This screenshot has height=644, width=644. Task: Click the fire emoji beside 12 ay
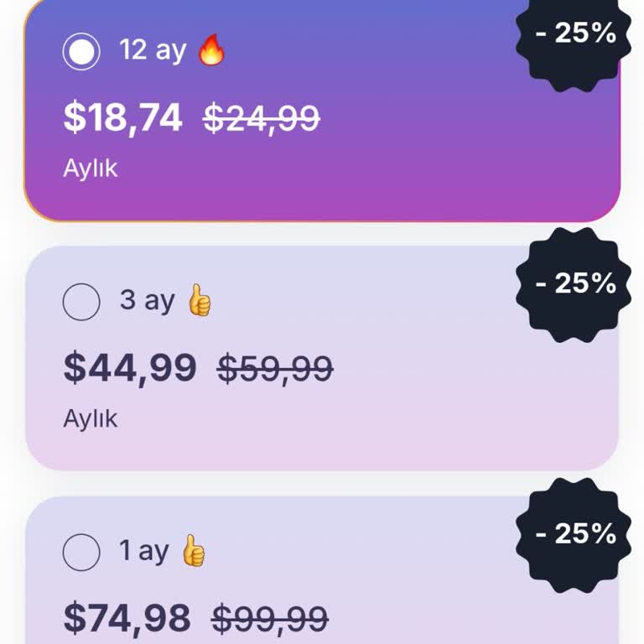211,50
